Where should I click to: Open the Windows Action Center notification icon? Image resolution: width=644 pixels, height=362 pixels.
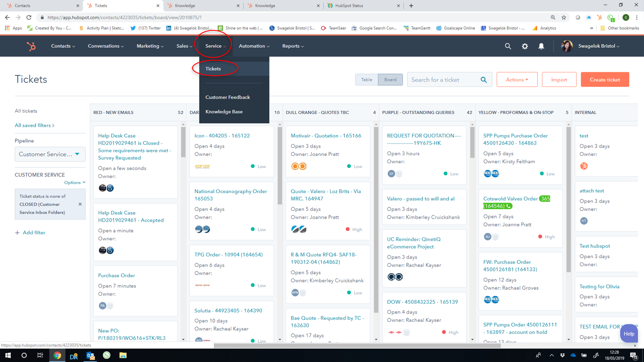[634, 356]
